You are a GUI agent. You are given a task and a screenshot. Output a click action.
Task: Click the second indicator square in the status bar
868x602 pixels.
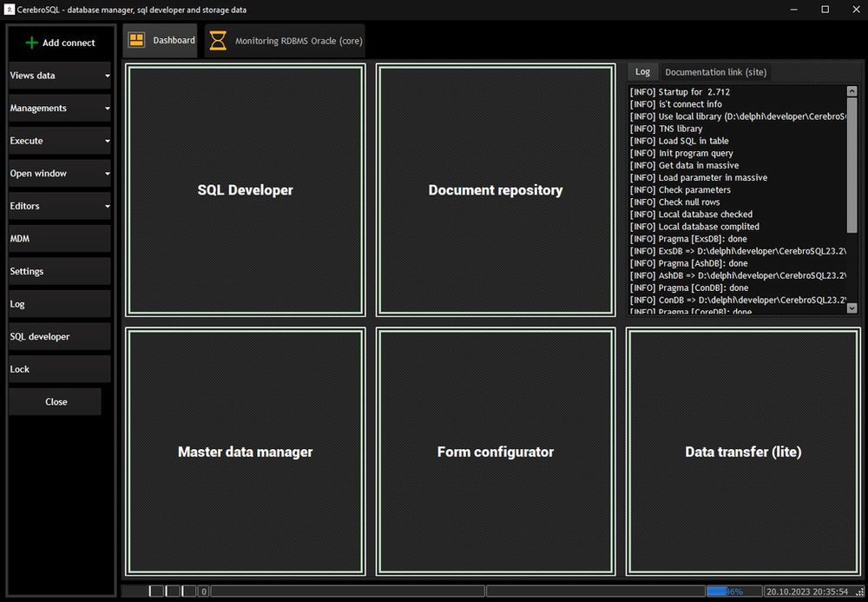click(x=173, y=590)
